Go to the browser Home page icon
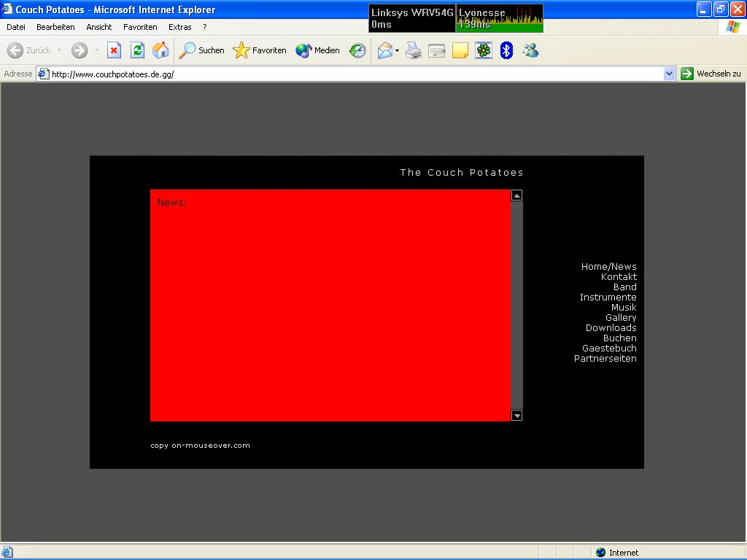This screenshot has height=560, width=747. 160,50
